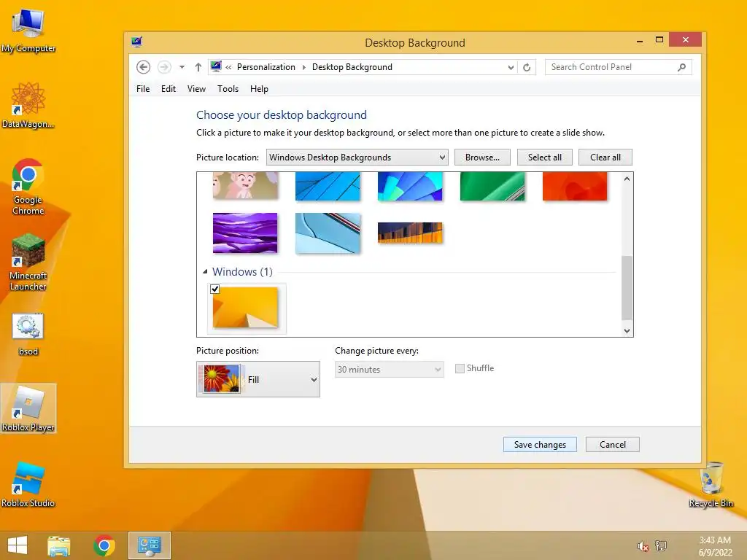Click Control Panel taskbar button
Viewport: 747px width, 560px height.
click(x=149, y=545)
